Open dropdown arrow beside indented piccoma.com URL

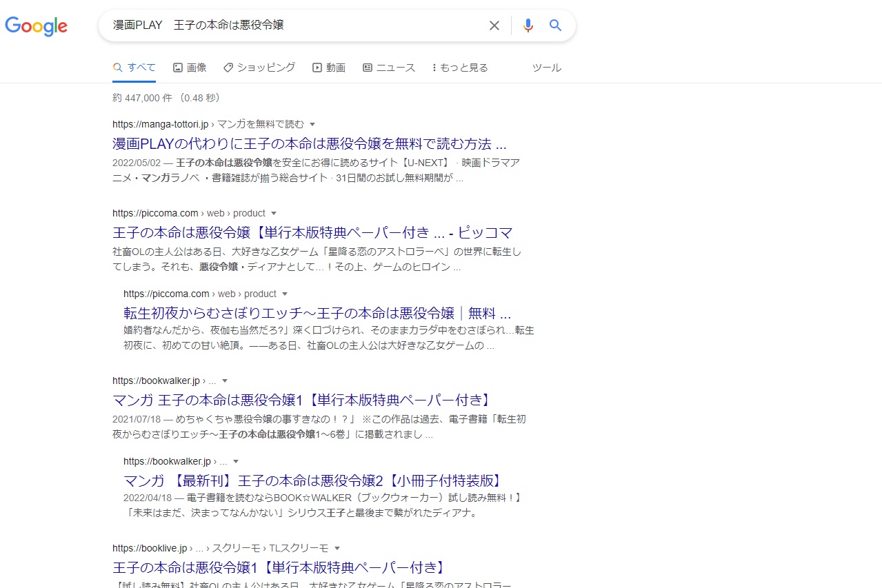285,294
